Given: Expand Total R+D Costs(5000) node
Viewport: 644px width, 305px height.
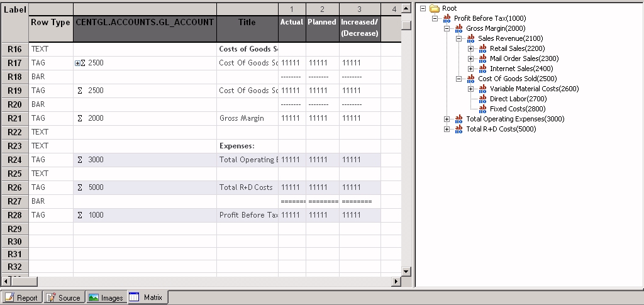Looking at the screenshot, I should pyautogui.click(x=447, y=129).
